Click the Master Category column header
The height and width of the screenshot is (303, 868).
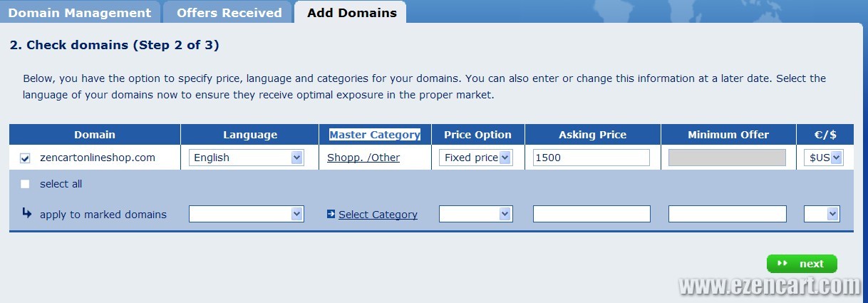click(375, 135)
